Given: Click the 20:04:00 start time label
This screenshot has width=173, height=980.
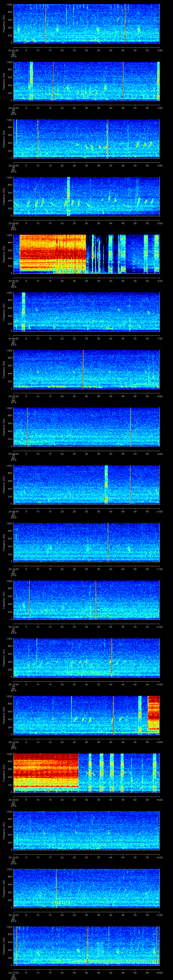Looking at the screenshot, I should [x=13, y=223].
